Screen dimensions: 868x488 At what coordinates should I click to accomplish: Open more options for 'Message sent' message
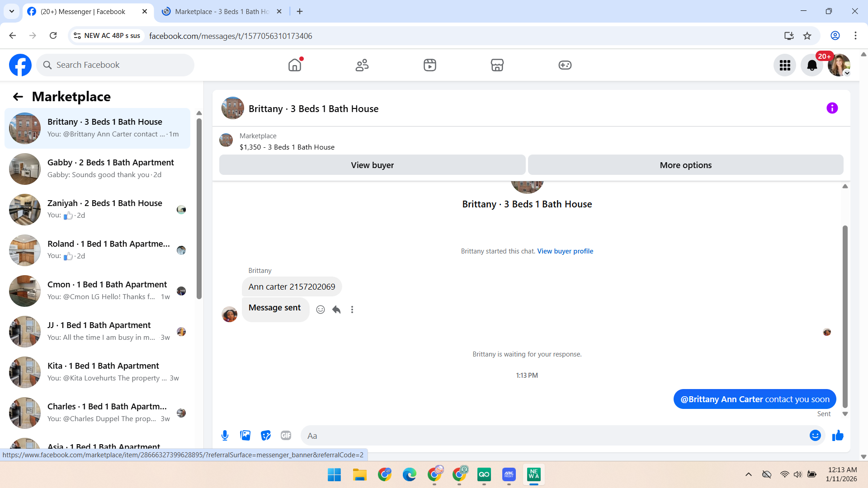[x=352, y=310]
